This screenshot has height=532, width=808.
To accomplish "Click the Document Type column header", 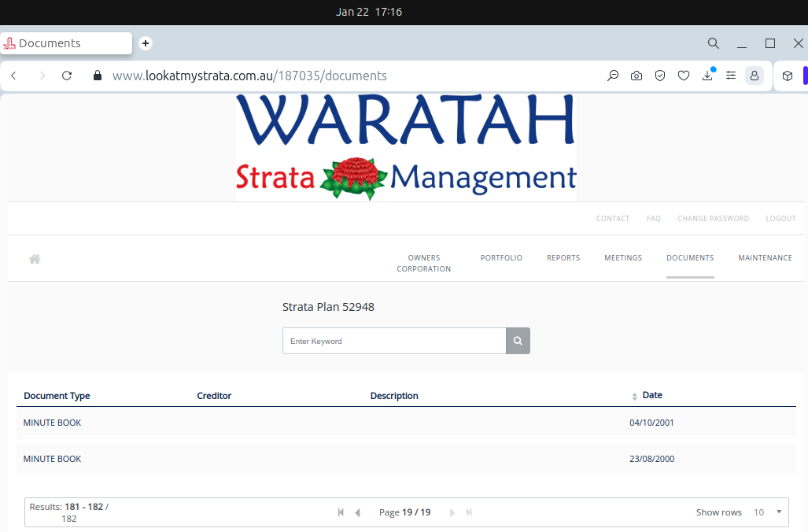I will pos(57,396).
